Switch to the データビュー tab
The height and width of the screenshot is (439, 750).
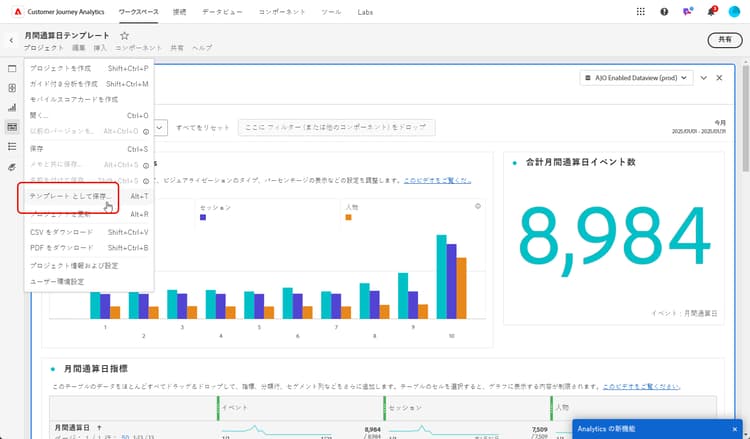pyautogui.click(x=222, y=12)
